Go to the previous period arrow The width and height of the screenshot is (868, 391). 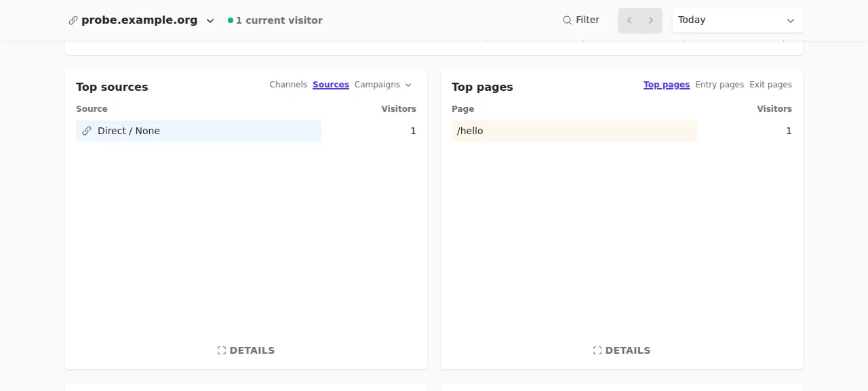(x=629, y=20)
